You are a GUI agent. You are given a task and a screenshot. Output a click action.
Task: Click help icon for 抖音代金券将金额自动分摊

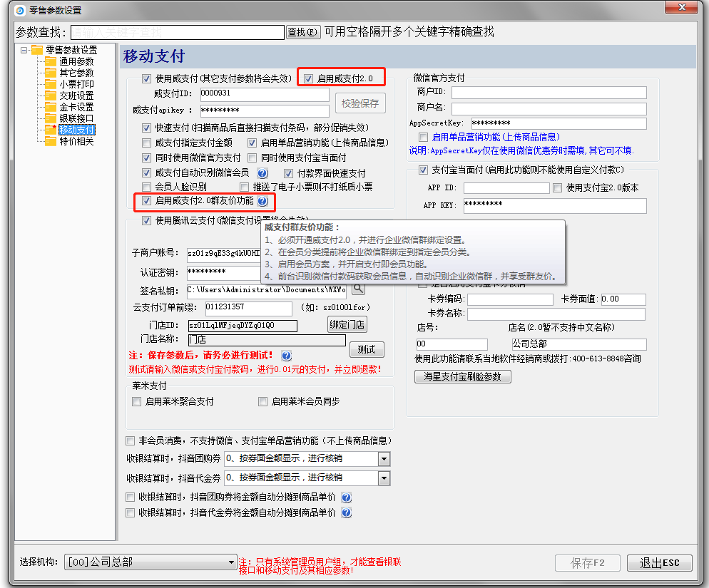pos(347,513)
